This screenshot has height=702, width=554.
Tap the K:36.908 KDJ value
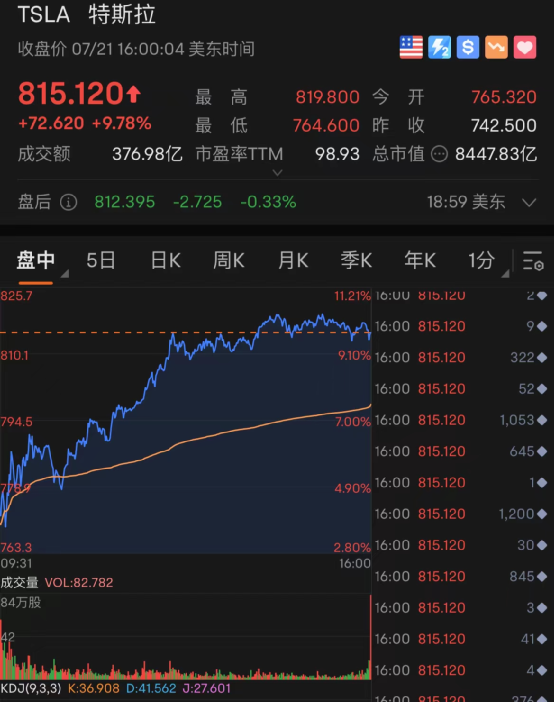(x=94, y=689)
